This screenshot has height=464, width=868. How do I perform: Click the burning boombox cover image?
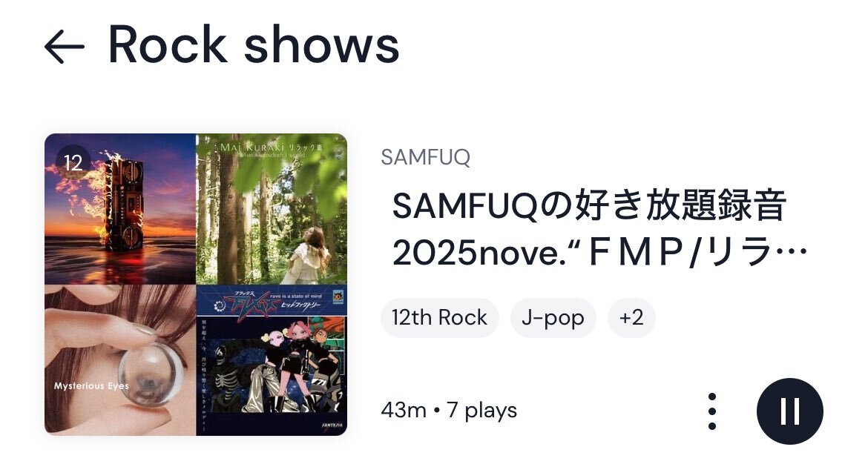click(x=120, y=208)
